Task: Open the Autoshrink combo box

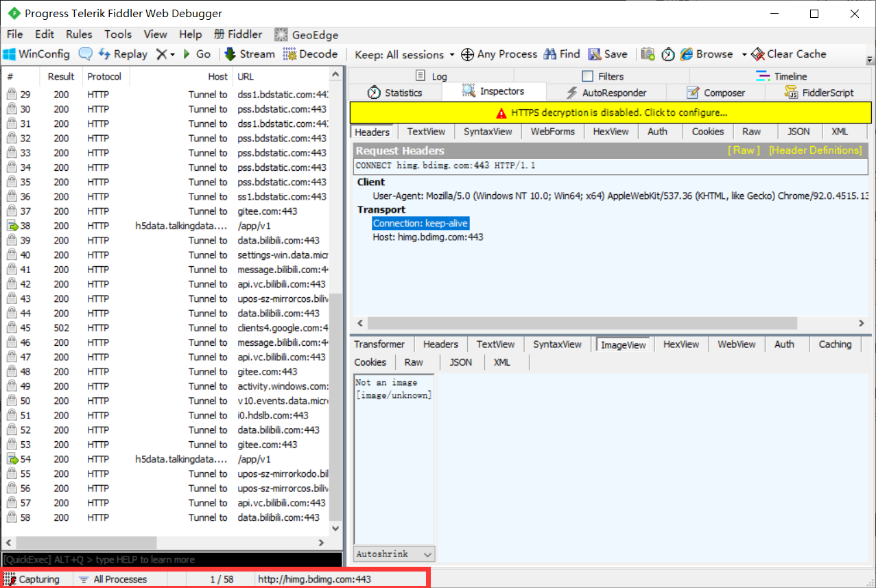Action: click(394, 554)
